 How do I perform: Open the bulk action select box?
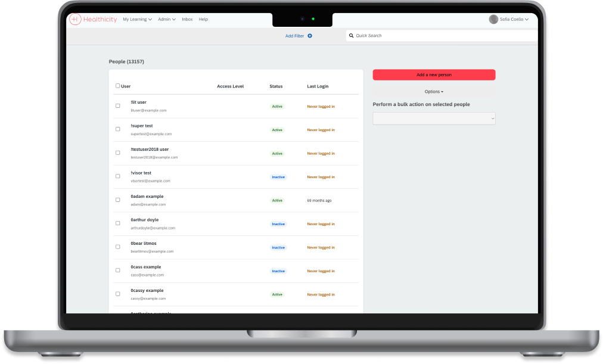(434, 119)
